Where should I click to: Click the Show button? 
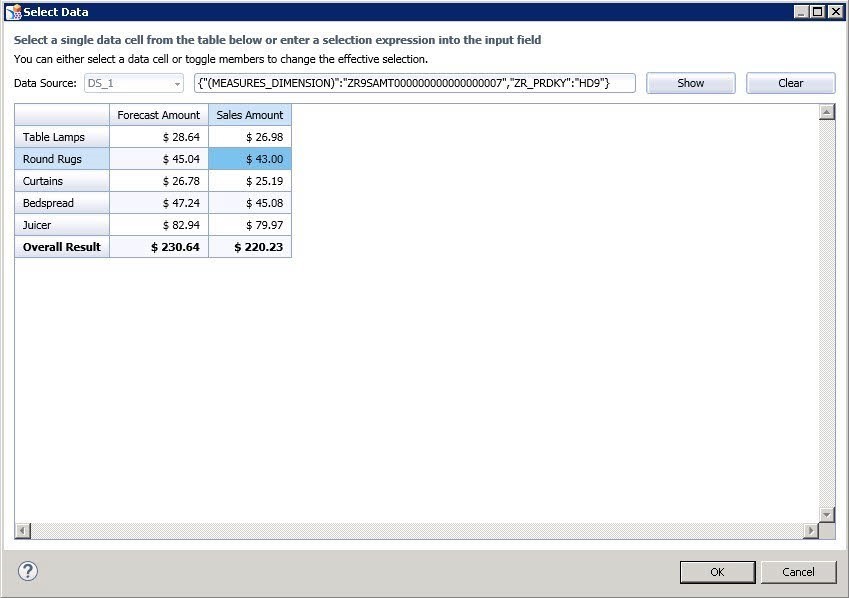click(x=690, y=83)
